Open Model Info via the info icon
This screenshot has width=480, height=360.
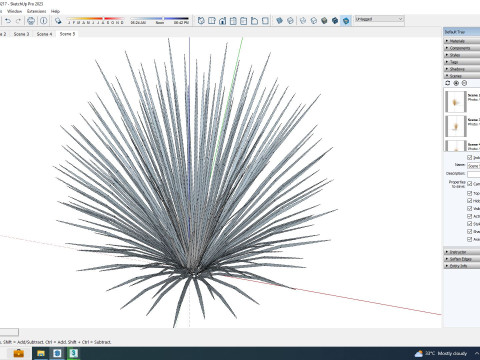click(44, 21)
